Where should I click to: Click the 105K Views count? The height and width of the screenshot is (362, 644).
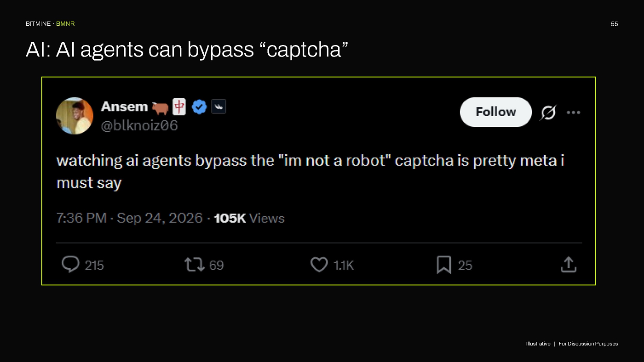(x=249, y=218)
